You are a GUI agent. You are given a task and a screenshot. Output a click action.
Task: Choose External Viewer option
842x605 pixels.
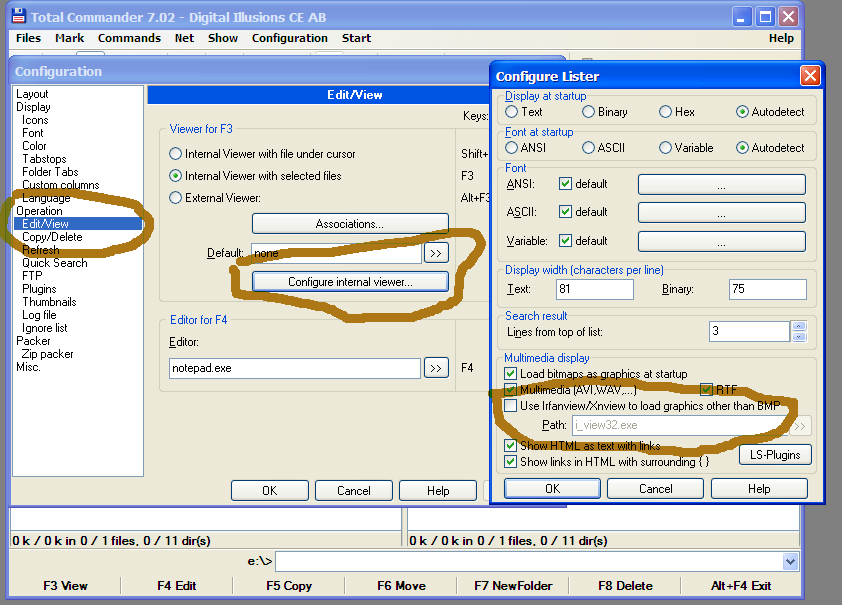[175, 198]
